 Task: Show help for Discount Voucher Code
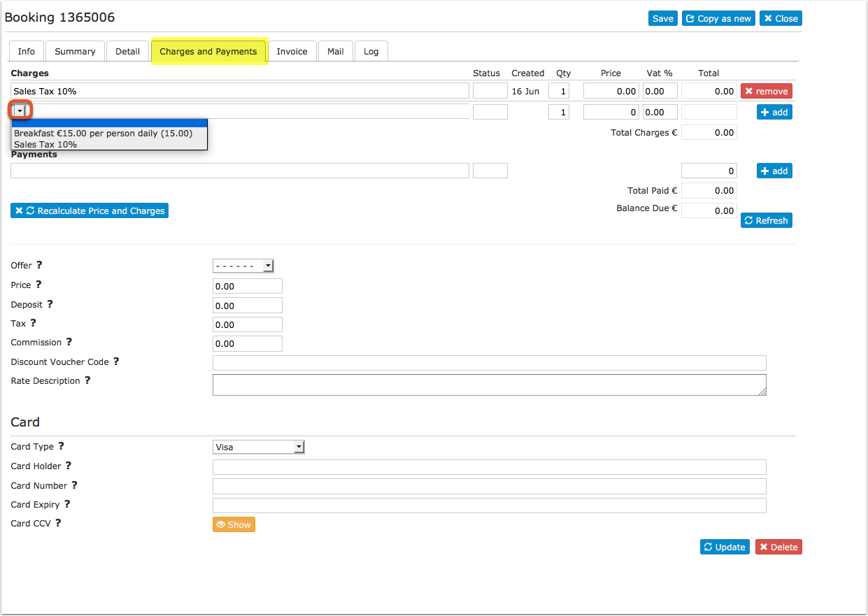[x=116, y=361]
